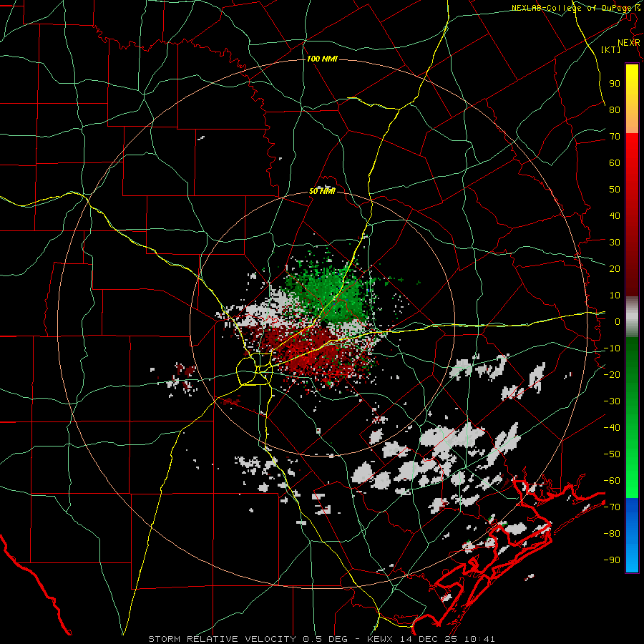Click the positive 70 scale value
Screen dimensions: 644x644
615,137
